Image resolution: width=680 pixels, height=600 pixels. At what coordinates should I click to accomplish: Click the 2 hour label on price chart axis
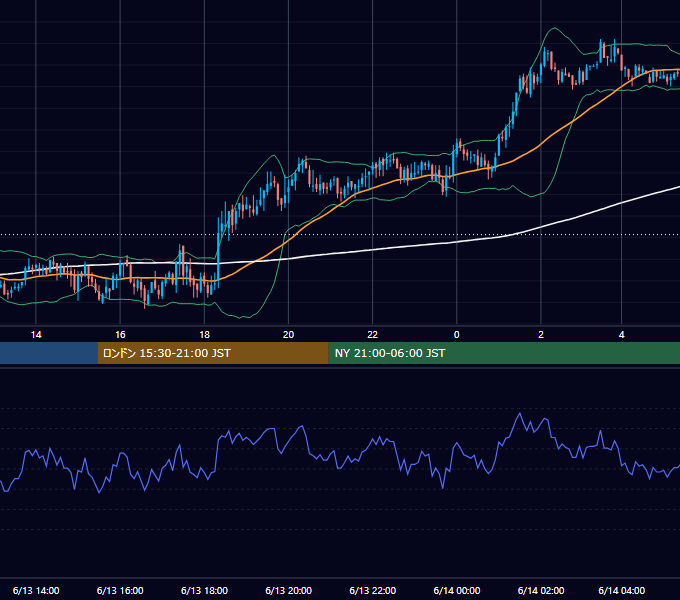[541, 335]
